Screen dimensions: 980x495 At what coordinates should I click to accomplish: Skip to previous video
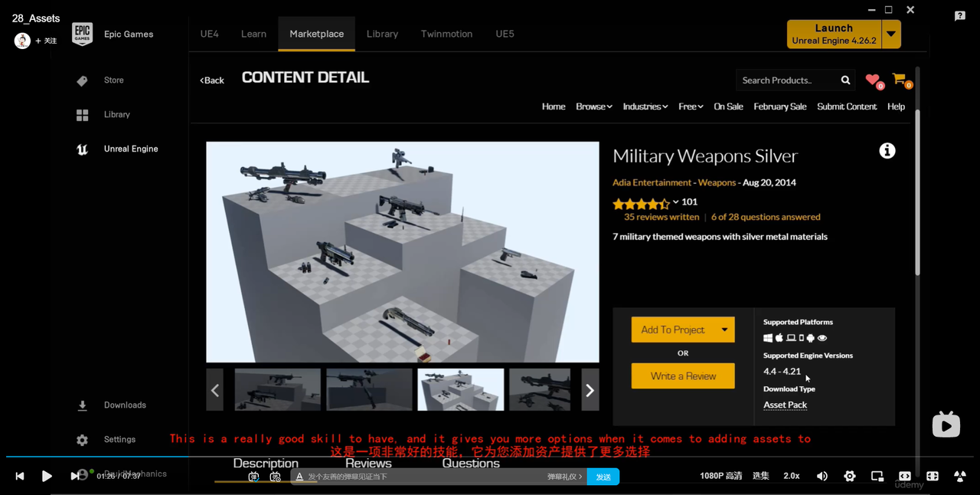point(20,476)
